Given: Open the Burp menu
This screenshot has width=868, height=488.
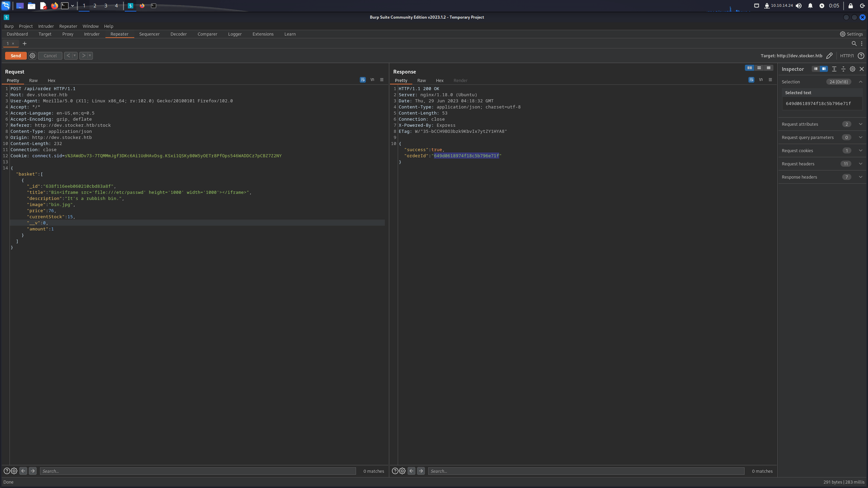Looking at the screenshot, I should point(9,26).
